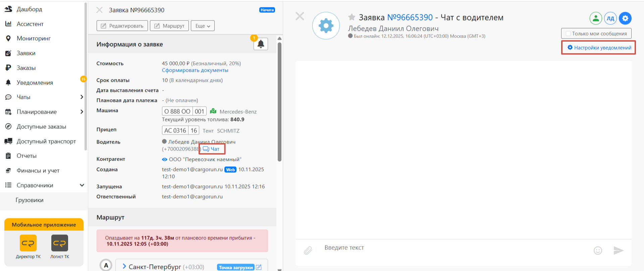Attach a file with paperclip icon

pos(308,250)
